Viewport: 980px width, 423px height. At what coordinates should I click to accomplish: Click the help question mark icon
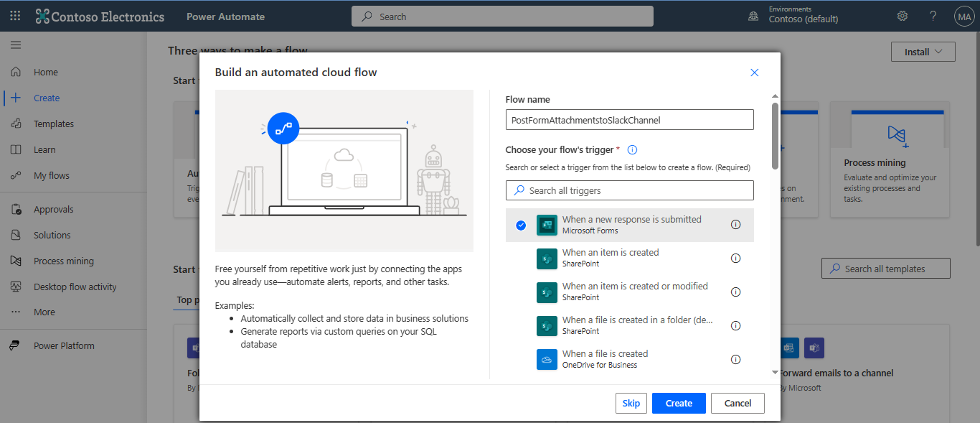pos(933,16)
